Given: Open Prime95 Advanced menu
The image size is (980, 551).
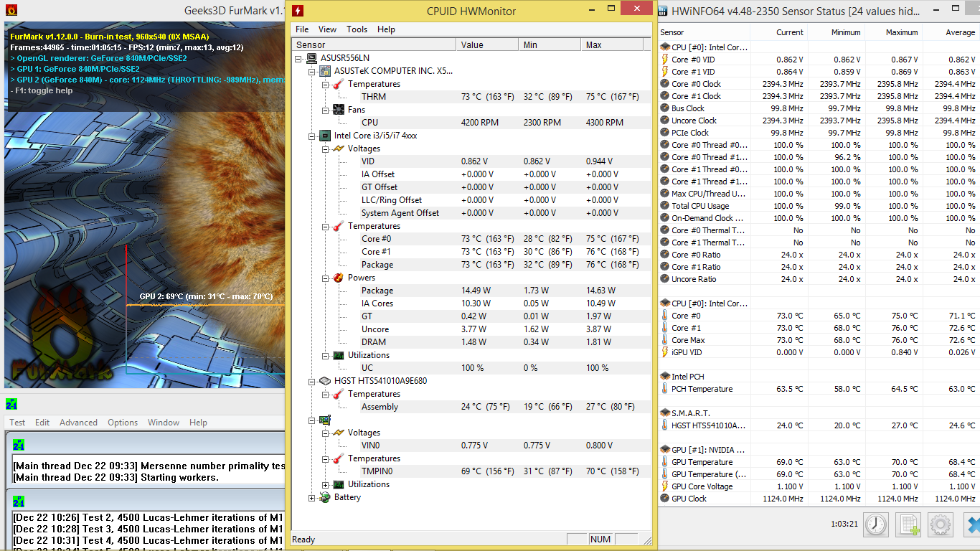Looking at the screenshot, I should 78,423.
